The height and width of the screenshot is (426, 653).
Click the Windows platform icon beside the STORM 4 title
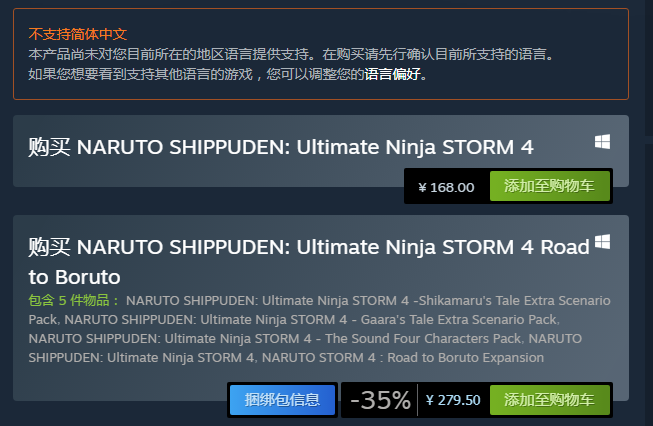coord(602,142)
